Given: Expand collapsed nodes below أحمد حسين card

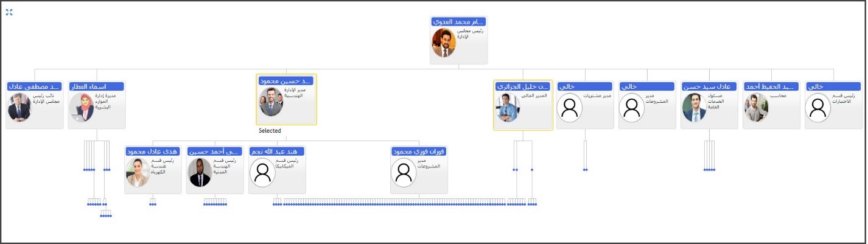Looking at the screenshot, I should point(215,204).
